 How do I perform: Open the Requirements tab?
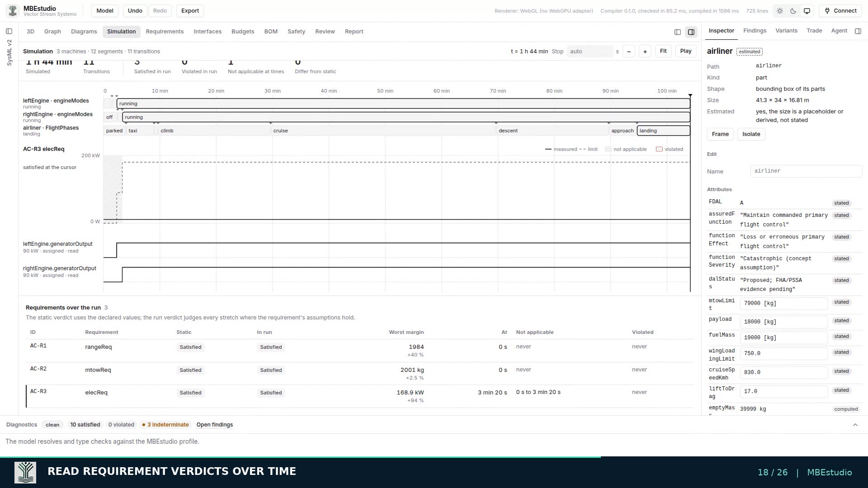(x=165, y=32)
